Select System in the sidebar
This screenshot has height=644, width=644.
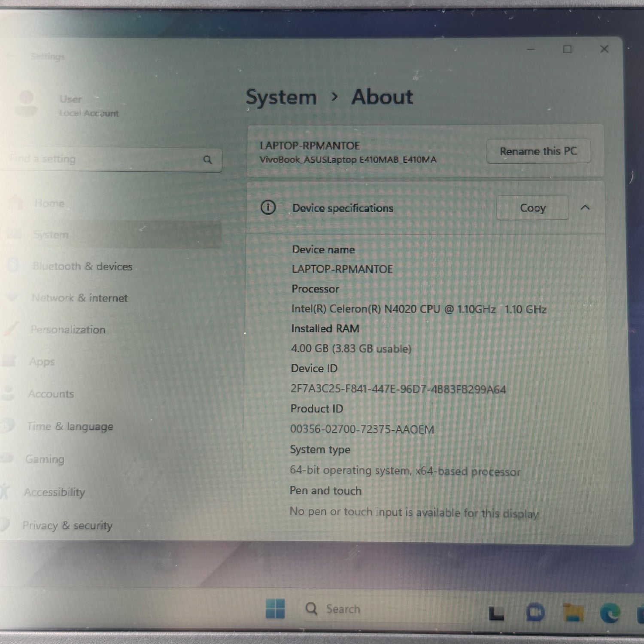click(x=112, y=235)
